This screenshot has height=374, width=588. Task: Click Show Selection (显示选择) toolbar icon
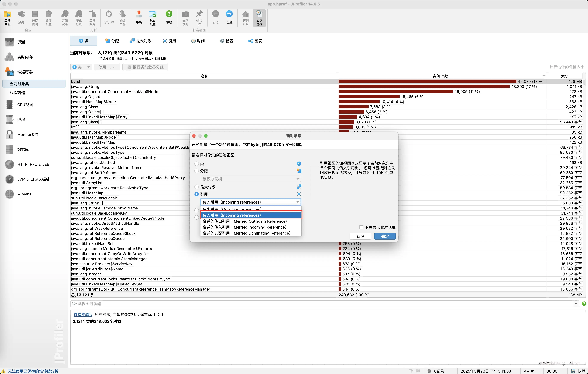pyautogui.click(x=259, y=18)
